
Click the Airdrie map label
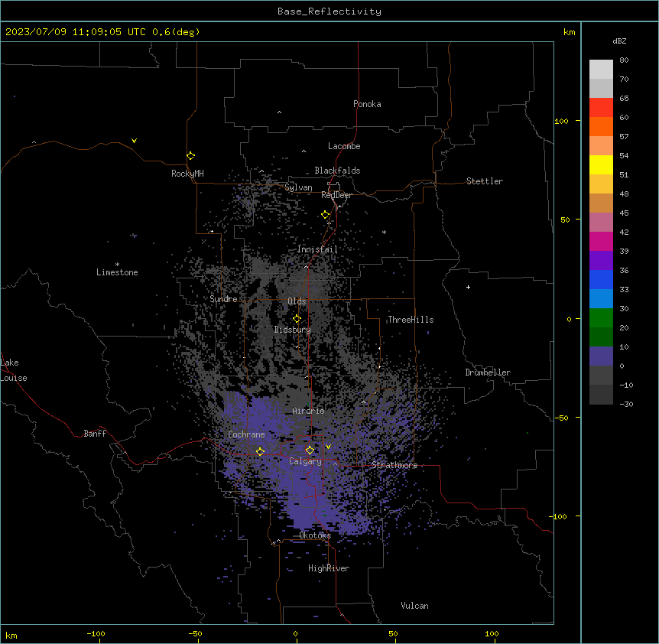tap(308, 411)
